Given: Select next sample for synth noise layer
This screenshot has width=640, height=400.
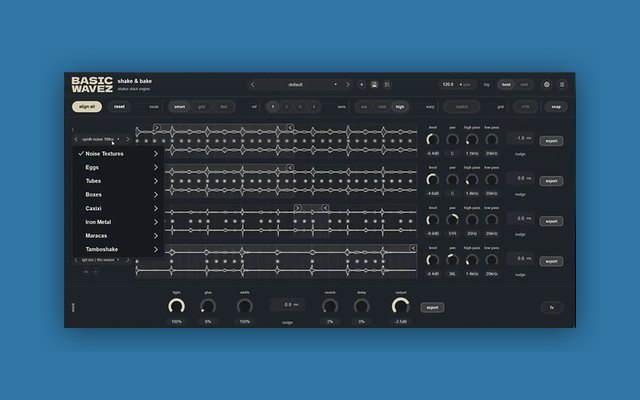Looking at the screenshot, I should (x=127, y=139).
